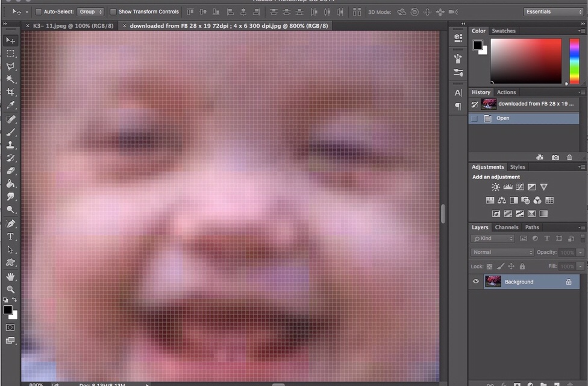Choose the Path Selection arrow tool
The image size is (588, 386).
(10, 250)
